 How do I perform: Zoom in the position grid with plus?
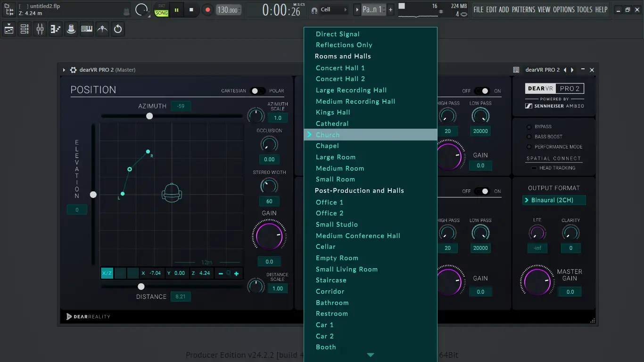(236, 273)
